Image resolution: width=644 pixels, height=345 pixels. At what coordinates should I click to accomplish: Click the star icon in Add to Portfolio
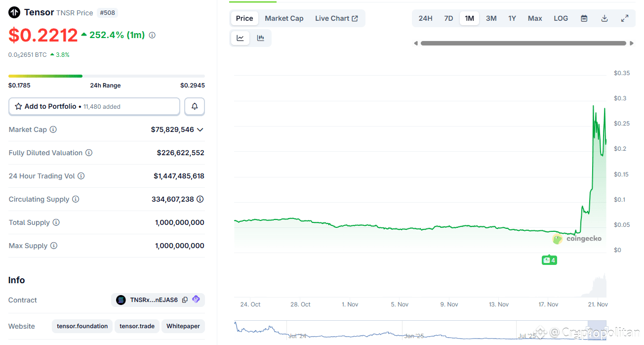click(18, 106)
